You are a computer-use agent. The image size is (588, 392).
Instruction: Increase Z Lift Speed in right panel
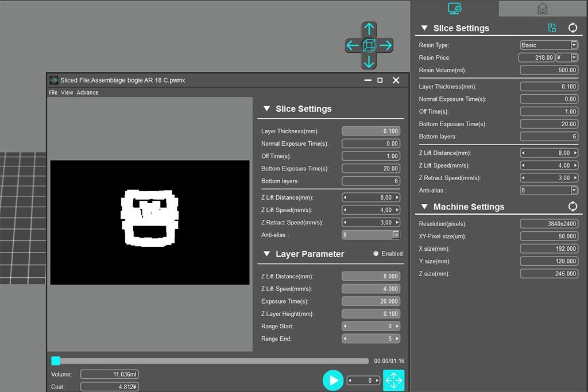(x=575, y=165)
